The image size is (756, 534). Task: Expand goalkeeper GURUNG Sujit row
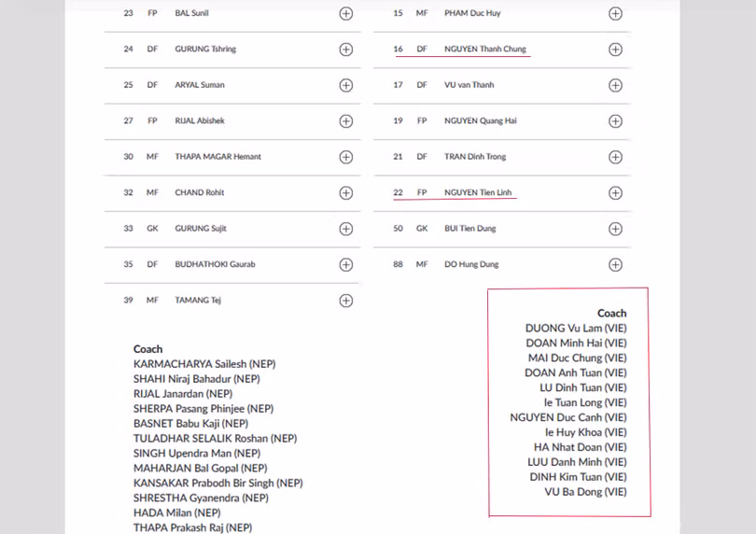[x=345, y=229]
